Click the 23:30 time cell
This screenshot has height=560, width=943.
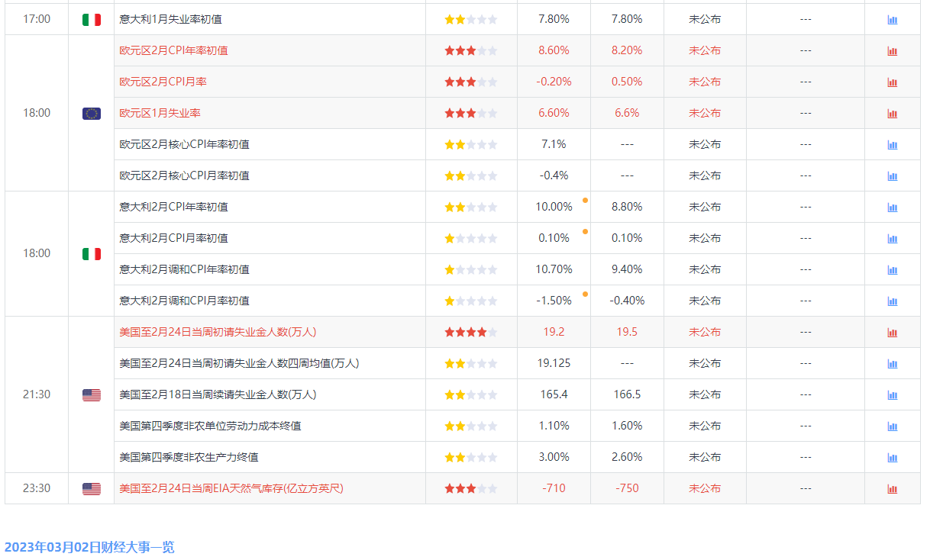37,488
